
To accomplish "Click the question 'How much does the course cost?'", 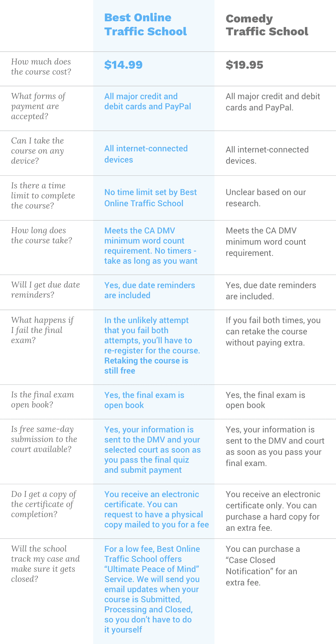I will tap(41, 67).
